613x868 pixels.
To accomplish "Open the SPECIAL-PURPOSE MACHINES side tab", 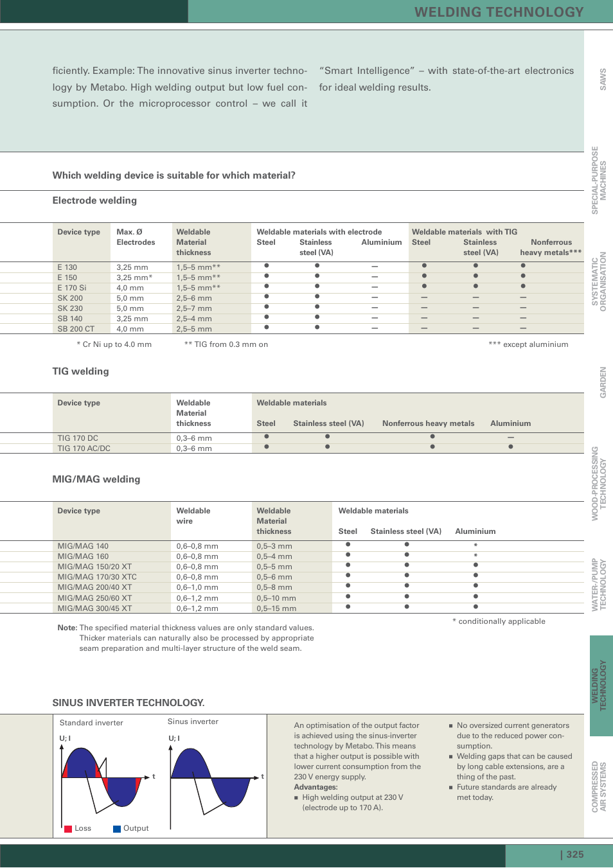I will [x=599, y=181].
